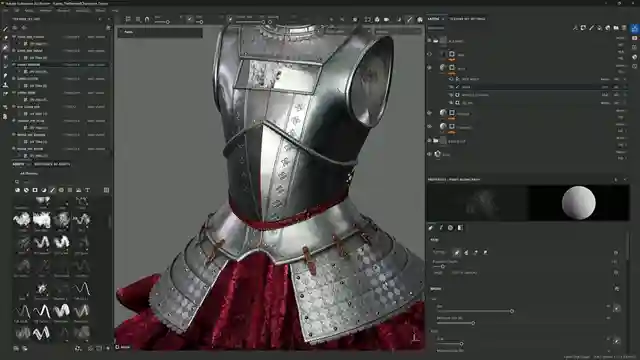Add a fill layer with the bucket icon
Image resolution: width=640 pixels, height=360 pixels.
click(x=600, y=28)
